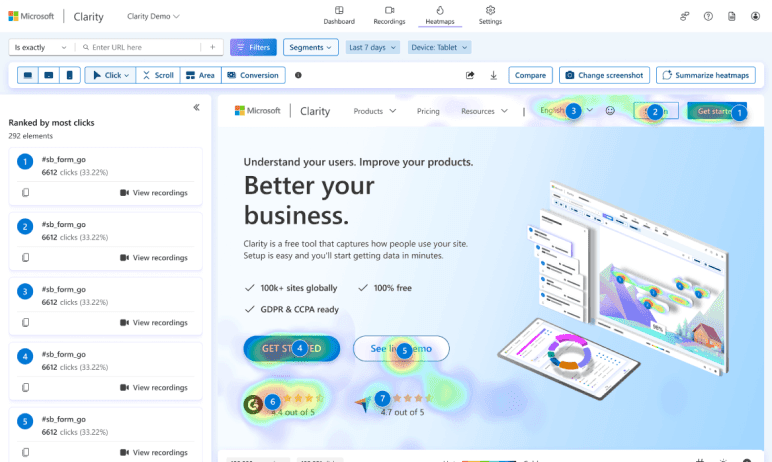Open the Dashboard tab

[x=339, y=15]
